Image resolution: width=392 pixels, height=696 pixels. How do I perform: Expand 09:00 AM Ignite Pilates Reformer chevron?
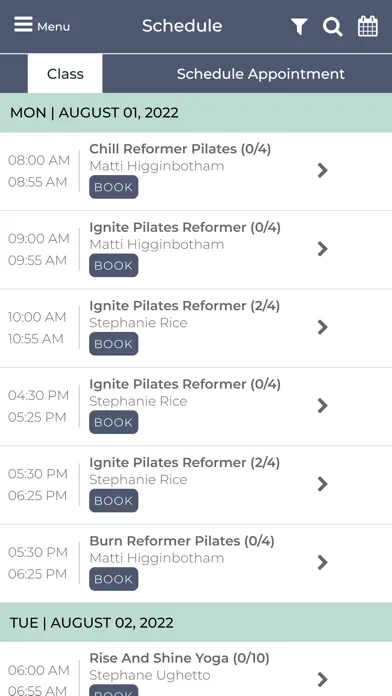[323, 249]
